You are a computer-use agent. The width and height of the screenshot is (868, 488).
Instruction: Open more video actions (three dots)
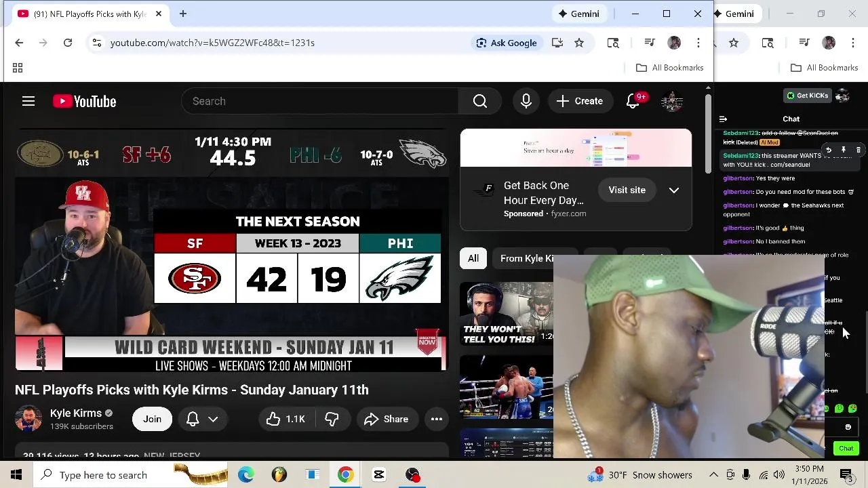(x=437, y=419)
